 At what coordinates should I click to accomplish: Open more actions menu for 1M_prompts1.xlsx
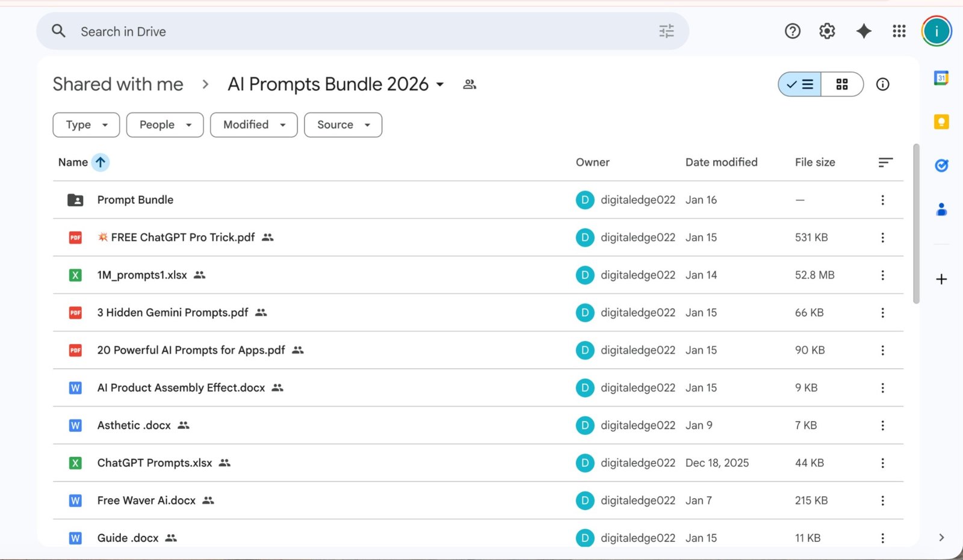pos(882,275)
